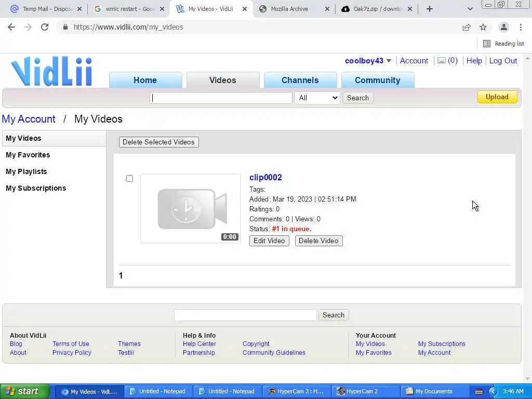532x399 pixels.
Task: Click the system tray expand arrow
Action: point(493,392)
